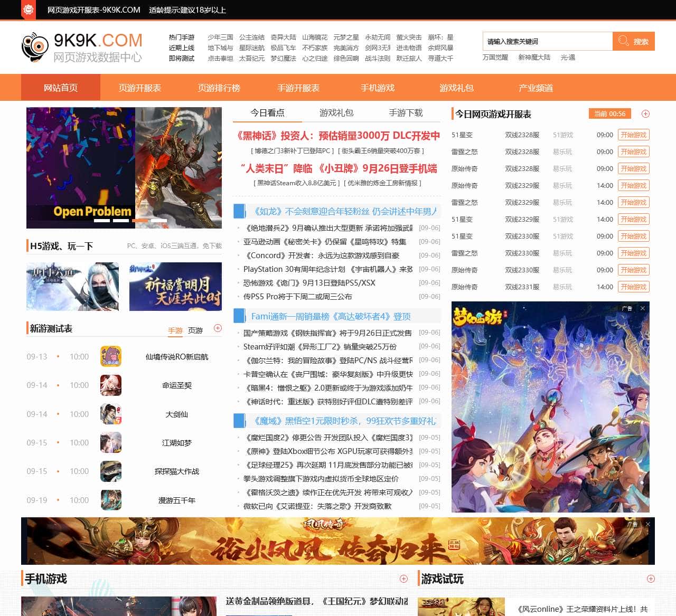Open 新神魔大陆 hot search link
The height and width of the screenshot is (616, 676).
pos(534,57)
